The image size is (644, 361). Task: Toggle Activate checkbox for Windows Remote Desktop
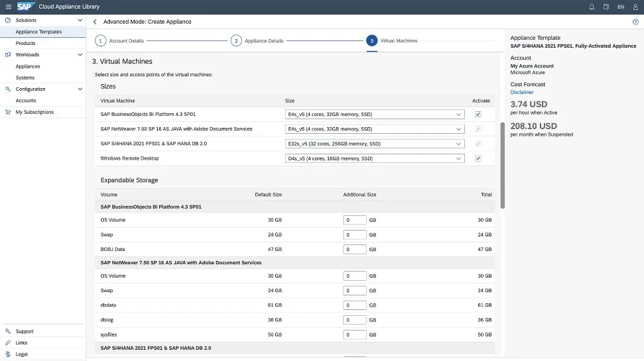tap(478, 158)
